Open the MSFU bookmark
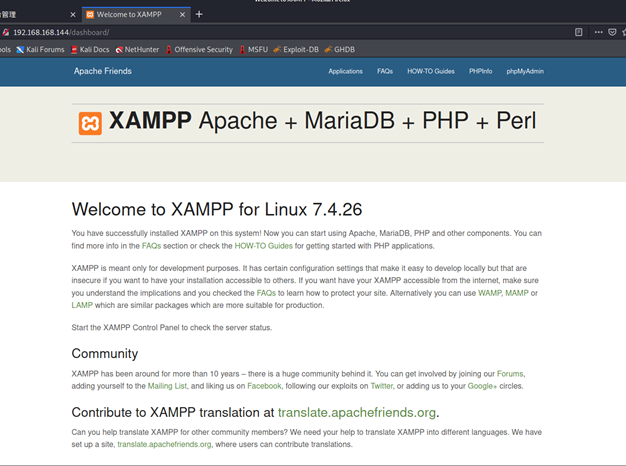This screenshot has height=466, width=626. pyautogui.click(x=254, y=50)
